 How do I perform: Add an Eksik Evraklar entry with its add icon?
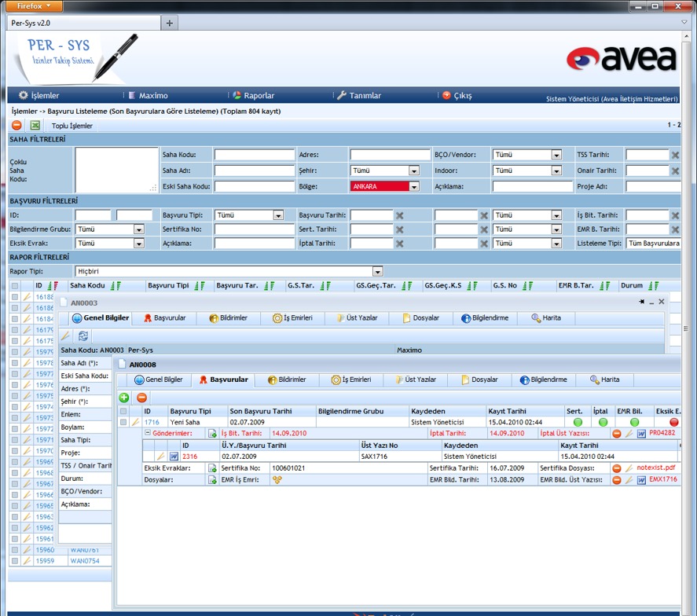[212, 468]
